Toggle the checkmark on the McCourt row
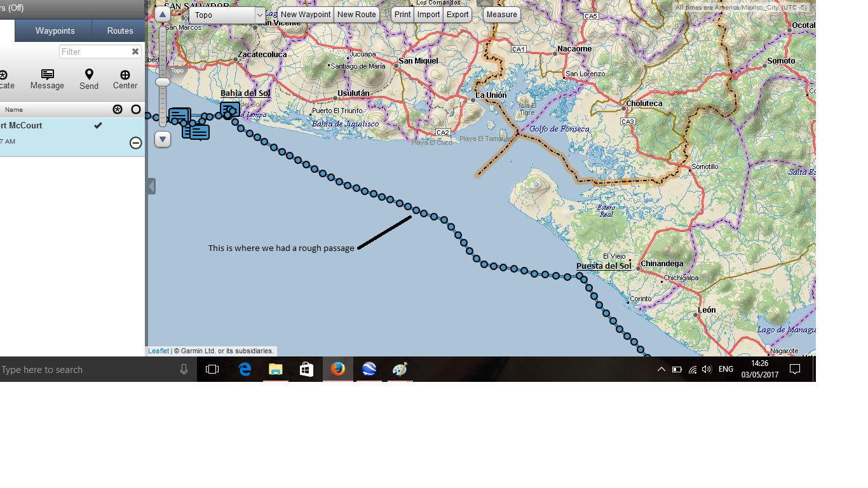Screen dimensions: 868x488 coord(98,126)
